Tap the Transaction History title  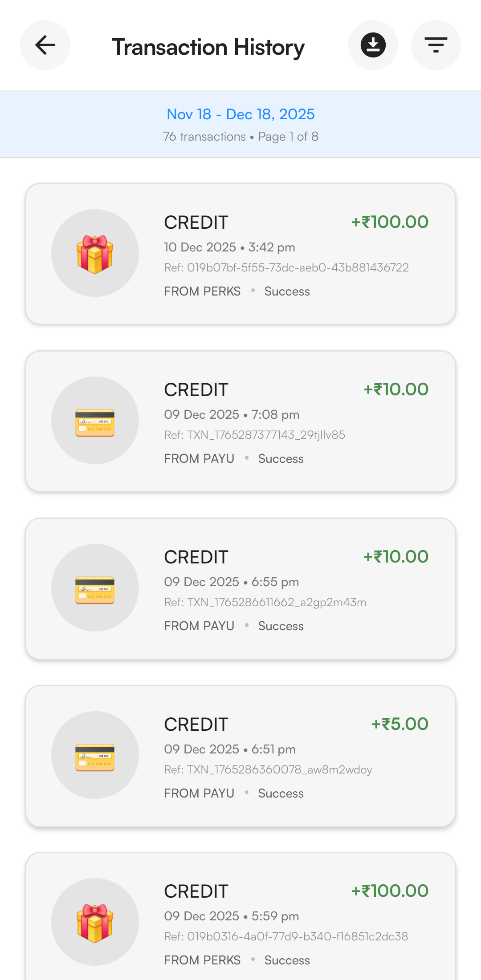(208, 47)
